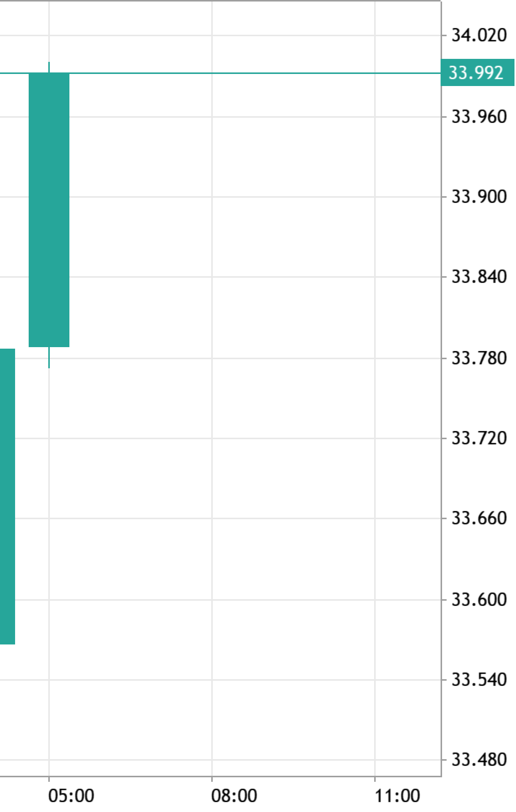This screenshot has height=812, width=516.
Task: Click the 05:00 time axis label
Action: pyautogui.click(x=71, y=796)
